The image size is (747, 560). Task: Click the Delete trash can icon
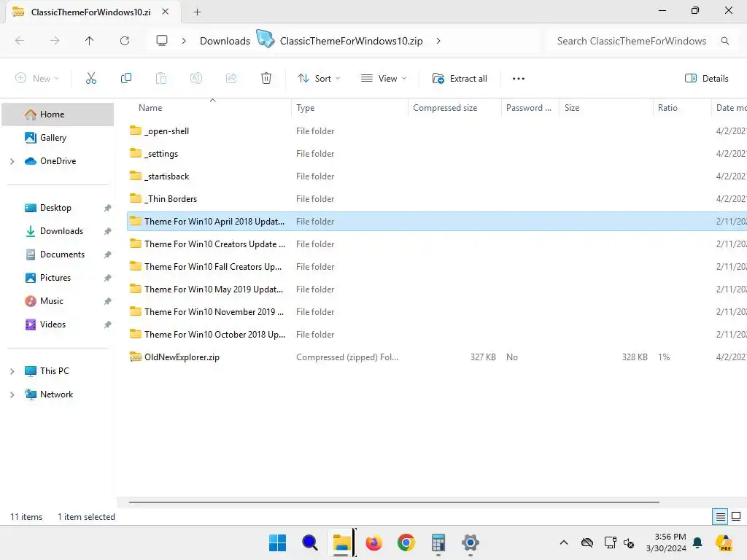pos(266,79)
